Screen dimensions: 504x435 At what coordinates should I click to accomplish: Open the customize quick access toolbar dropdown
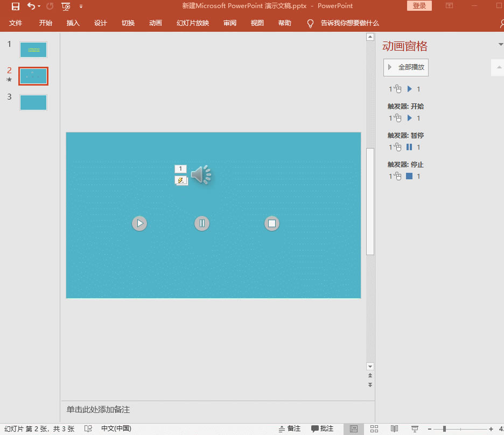pyautogui.click(x=81, y=6)
